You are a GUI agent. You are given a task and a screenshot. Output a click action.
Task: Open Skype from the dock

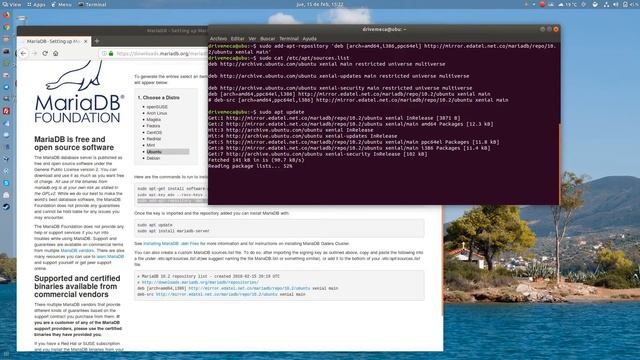(6, 183)
